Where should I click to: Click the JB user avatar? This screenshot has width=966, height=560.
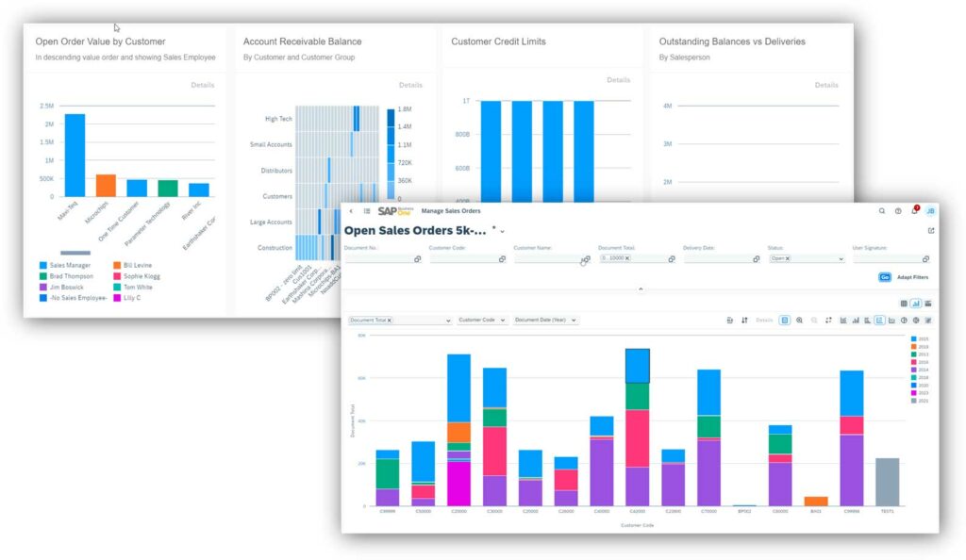click(x=930, y=211)
